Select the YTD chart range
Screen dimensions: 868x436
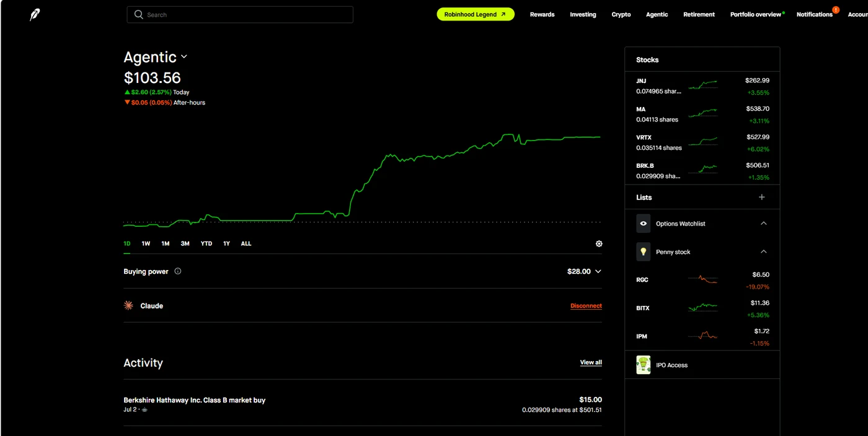click(x=206, y=243)
